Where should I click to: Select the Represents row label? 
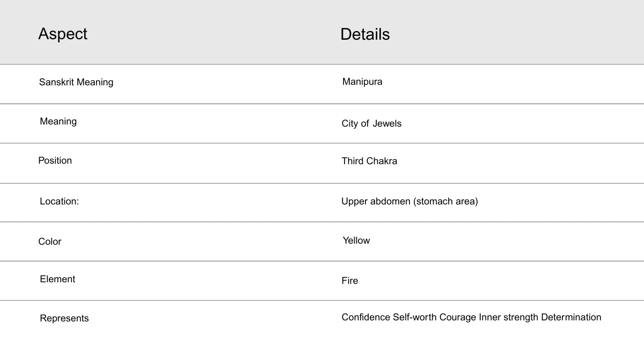pos(64,318)
